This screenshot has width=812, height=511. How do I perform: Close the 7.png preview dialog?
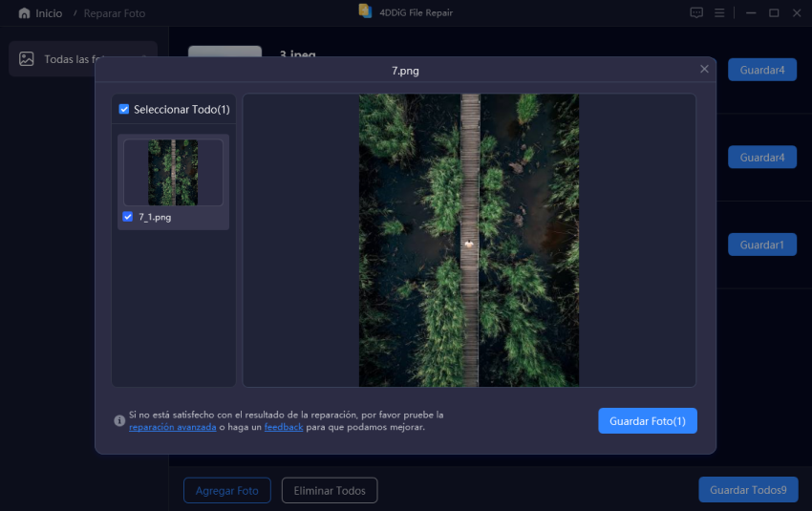click(x=704, y=69)
